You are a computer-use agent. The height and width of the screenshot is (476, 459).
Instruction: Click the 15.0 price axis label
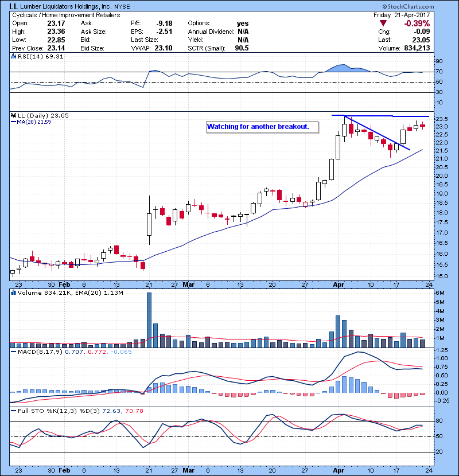coord(441,276)
